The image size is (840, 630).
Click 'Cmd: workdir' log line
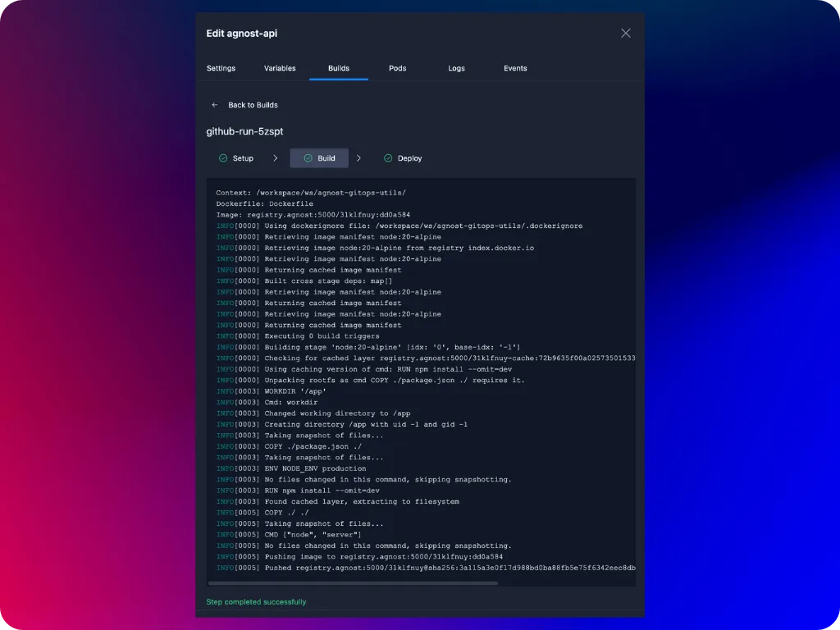click(x=267, y=402)
